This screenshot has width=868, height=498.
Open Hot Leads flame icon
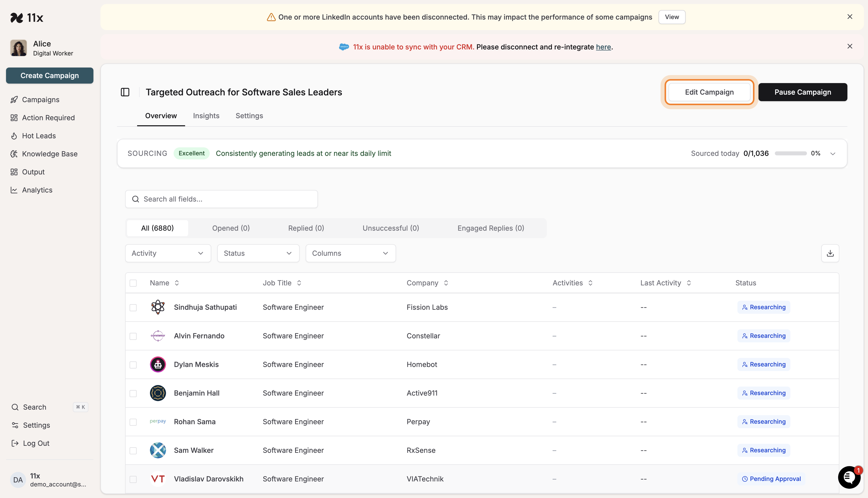pos(14,136)
